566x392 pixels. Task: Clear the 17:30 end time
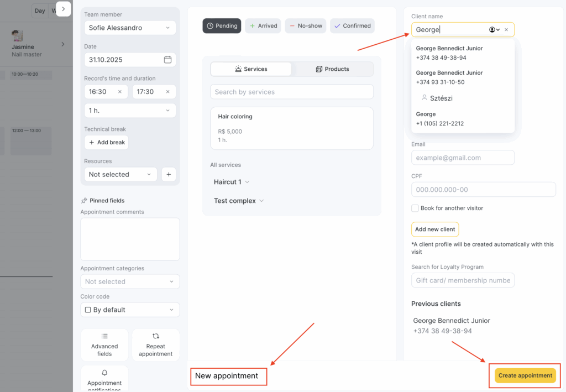(168, 92)
